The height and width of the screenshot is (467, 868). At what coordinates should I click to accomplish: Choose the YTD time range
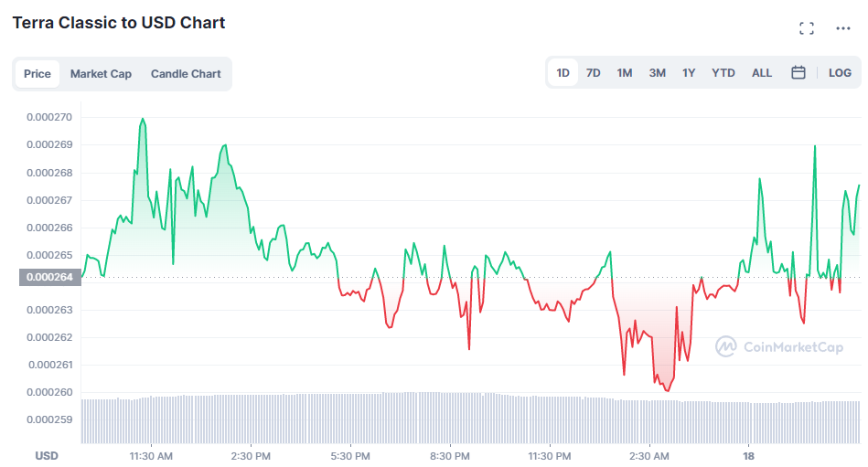[723, 72]
